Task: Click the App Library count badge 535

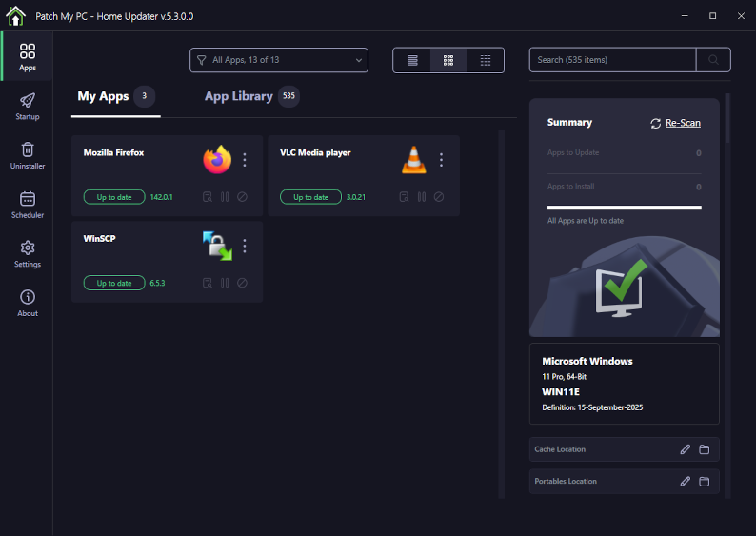Action: pyautogui.click(x=288, y=96)
